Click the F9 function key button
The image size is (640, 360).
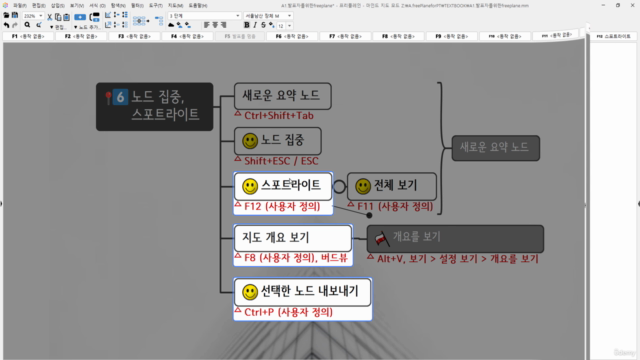pyautogui.click(x=451, y=36)
